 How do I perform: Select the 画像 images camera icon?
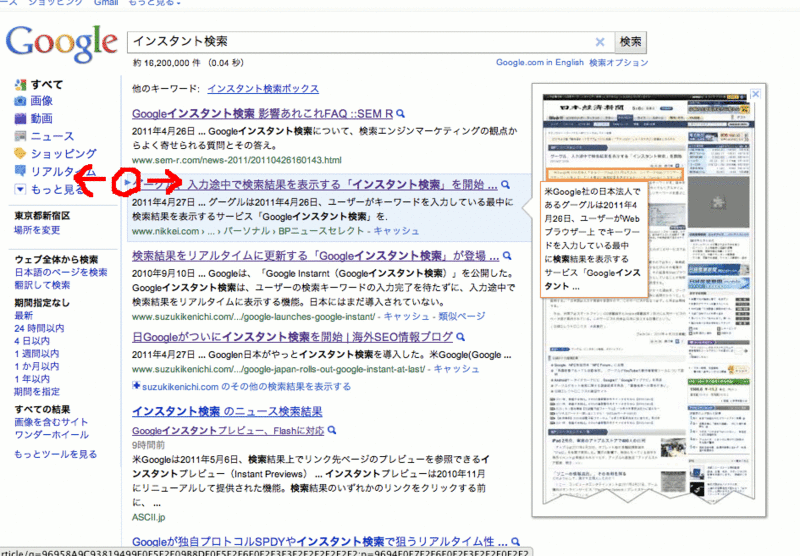(x=20, y=101)
